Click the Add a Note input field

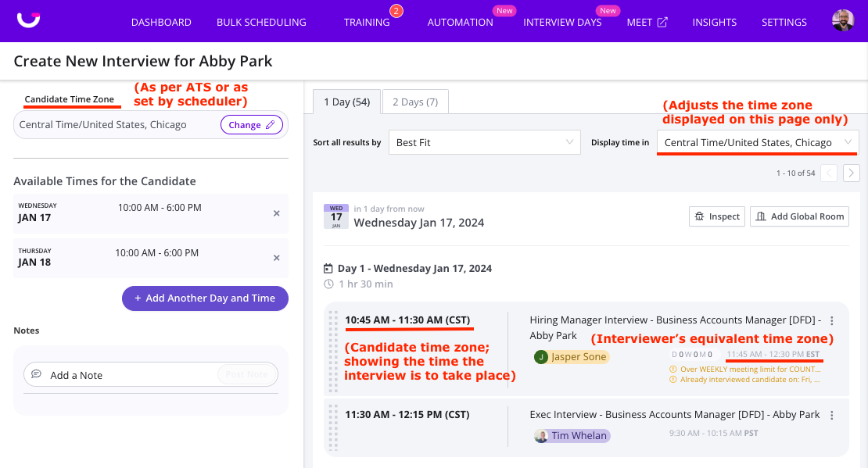pos(117,374)
